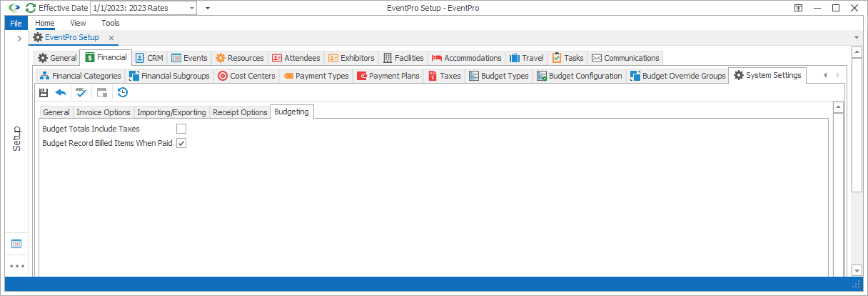The image size is (868, 296).
Task: Open Budget Override Groups tab
Action: (677, 76)
